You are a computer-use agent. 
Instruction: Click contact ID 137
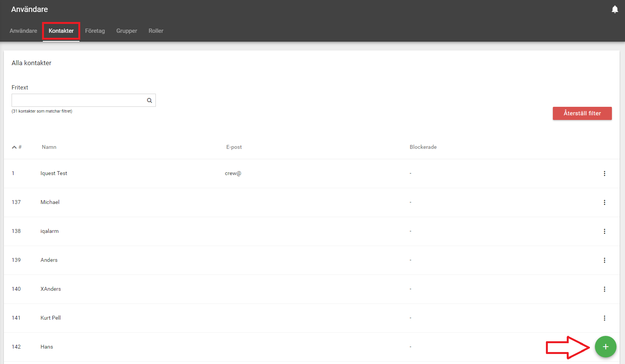16,202
